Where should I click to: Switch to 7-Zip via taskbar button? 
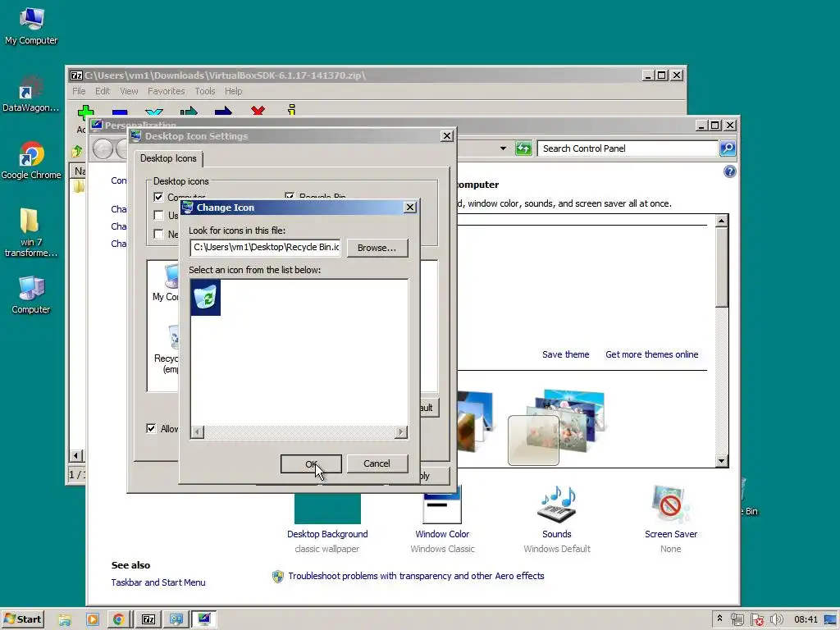148,620
